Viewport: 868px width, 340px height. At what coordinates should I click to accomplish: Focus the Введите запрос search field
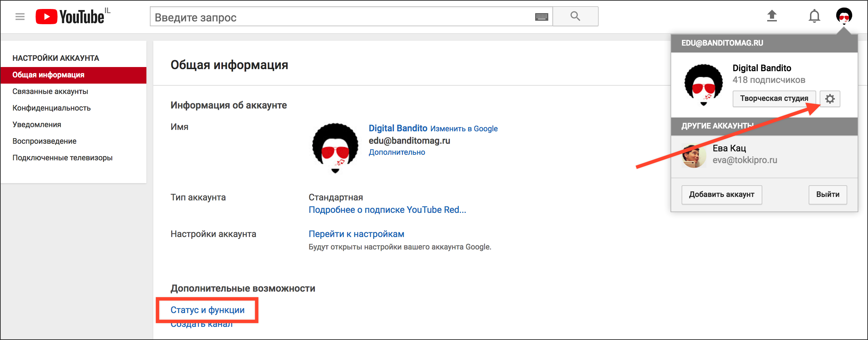click(351, 17)
